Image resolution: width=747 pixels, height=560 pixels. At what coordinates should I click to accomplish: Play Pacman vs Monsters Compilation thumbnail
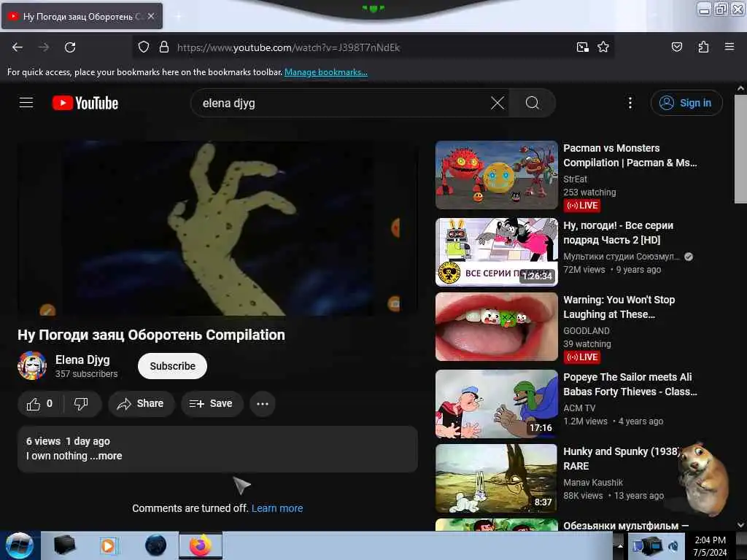(496, 175)
